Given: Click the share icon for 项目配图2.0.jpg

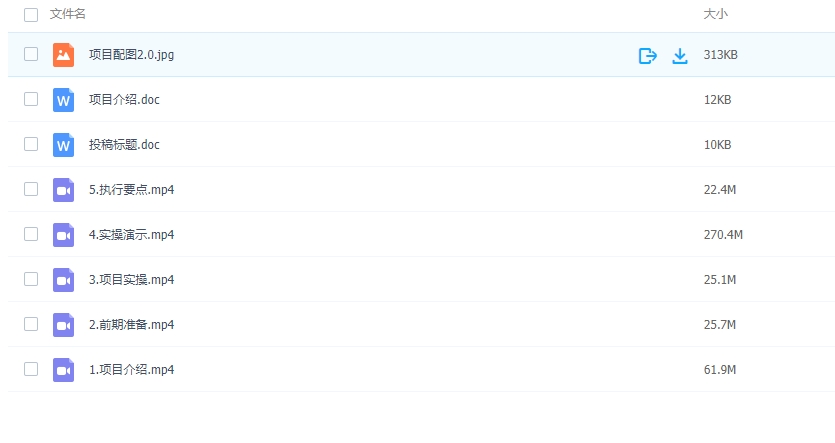Looking at the screenshot, I should pyautogui.click(x=647, y=55).
